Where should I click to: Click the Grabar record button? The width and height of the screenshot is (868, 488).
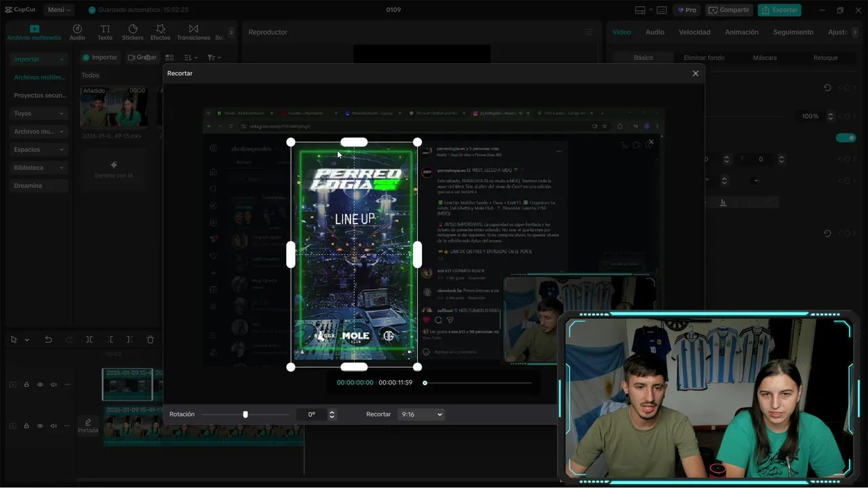tap(142, 58)
